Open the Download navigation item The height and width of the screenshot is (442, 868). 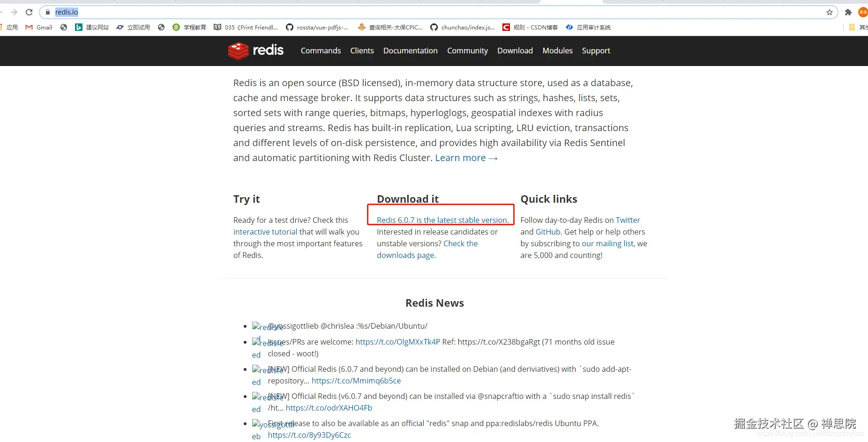(x=515, y=51)
